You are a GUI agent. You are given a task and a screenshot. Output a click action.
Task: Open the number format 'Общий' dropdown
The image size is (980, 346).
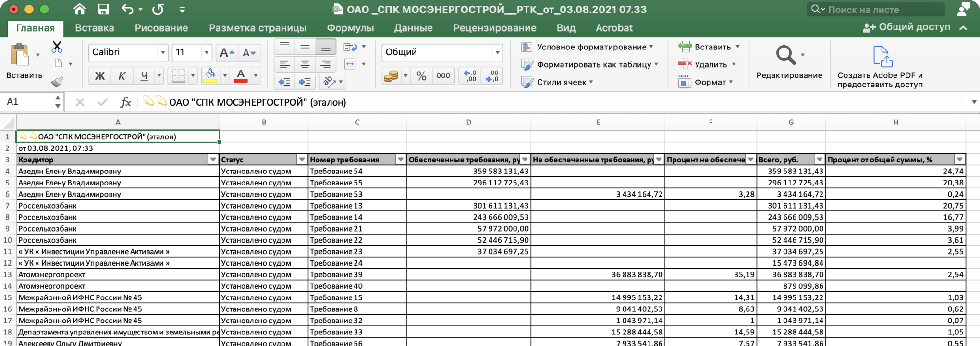[498, 52]
